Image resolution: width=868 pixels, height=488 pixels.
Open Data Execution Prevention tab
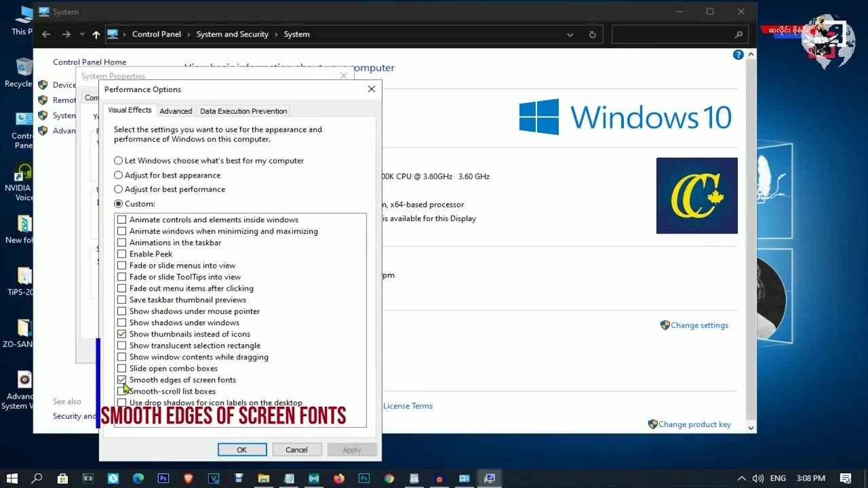click(x=243, y=111)
